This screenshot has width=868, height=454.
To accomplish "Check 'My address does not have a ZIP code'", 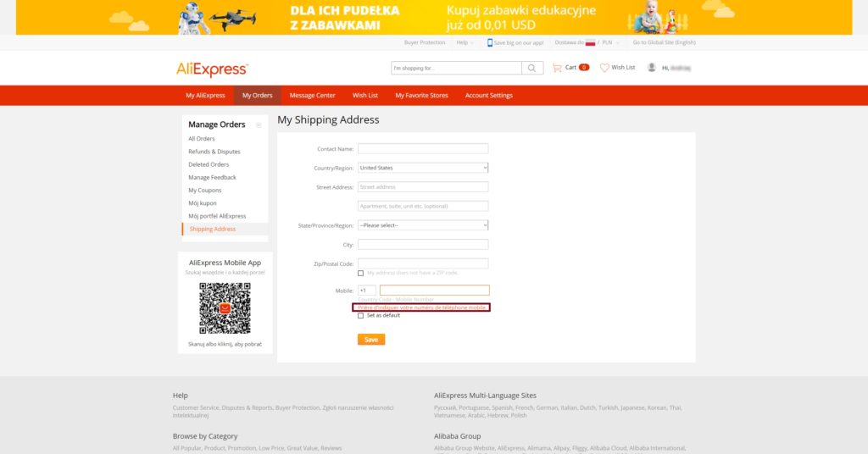I will 361,273.
